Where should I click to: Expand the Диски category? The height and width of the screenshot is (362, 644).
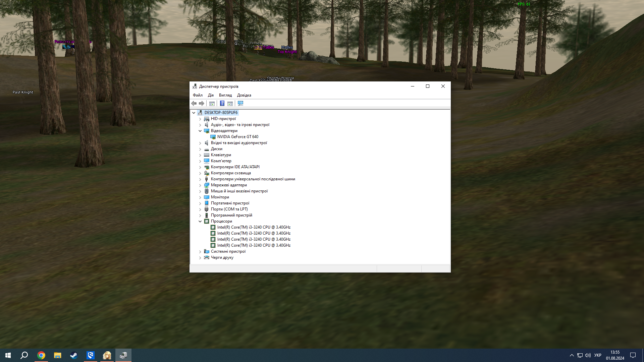point(200,149)
